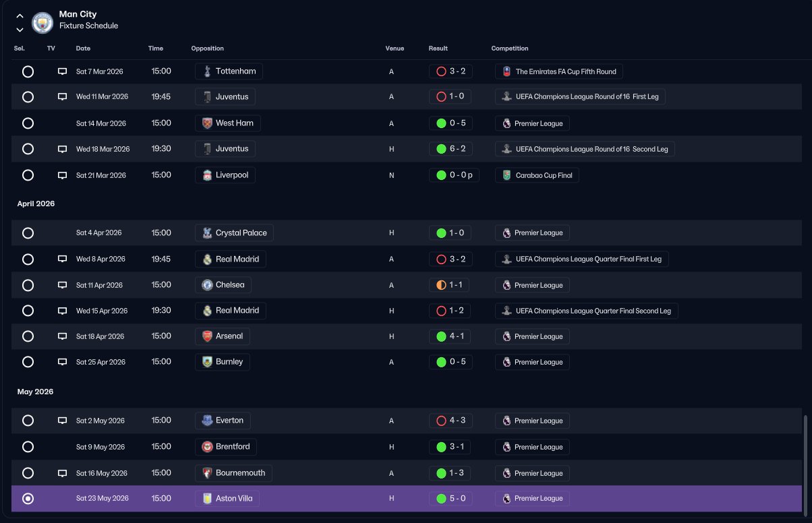The width and height of the screenshot is (812, 523).
Task: Click the FA Cup Fifth Round competition icon
Action: (506, 71)
